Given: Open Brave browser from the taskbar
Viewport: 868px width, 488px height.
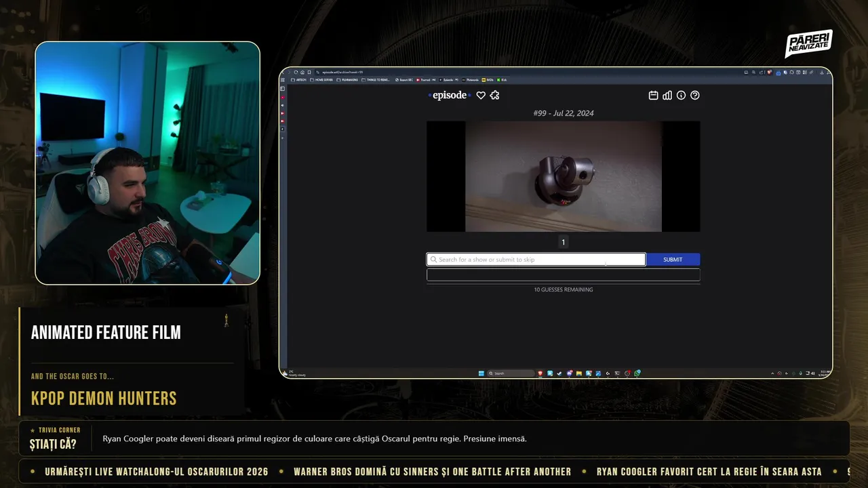Looking at the screenshot, I should [x=540, y=373].
